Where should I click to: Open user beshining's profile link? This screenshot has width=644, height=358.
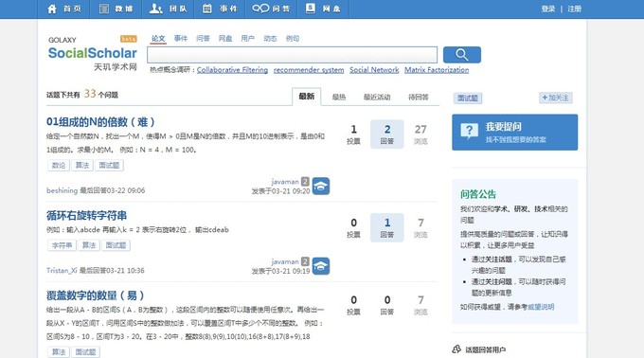click(62, 190)
